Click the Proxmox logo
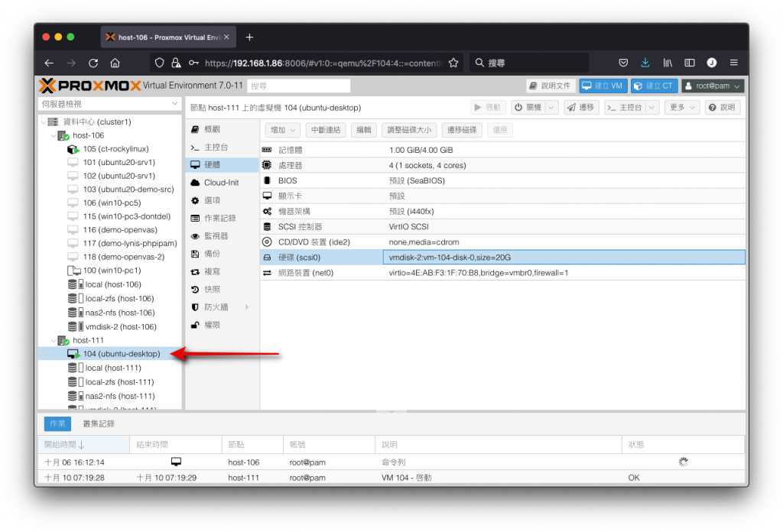The width and height of the screenshot is (783, 532). coord(90,86)
